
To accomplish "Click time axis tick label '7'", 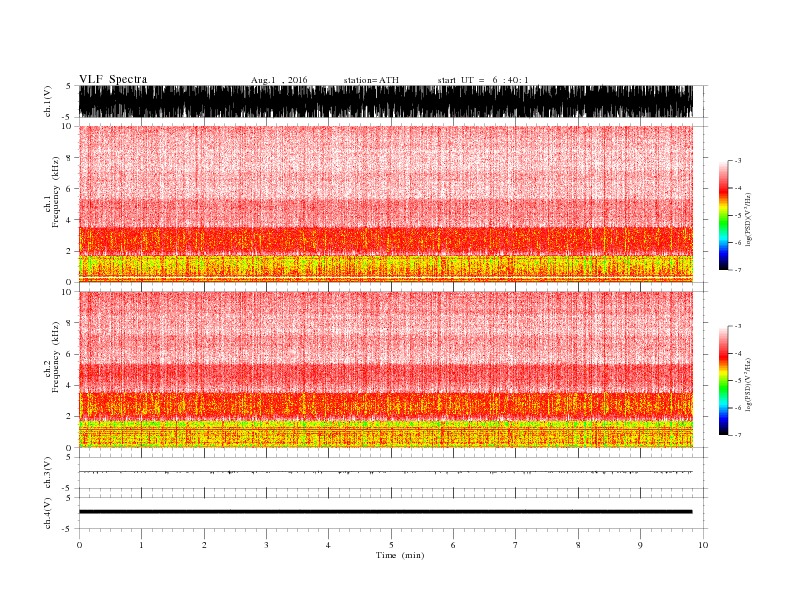I will pos(516,545).
